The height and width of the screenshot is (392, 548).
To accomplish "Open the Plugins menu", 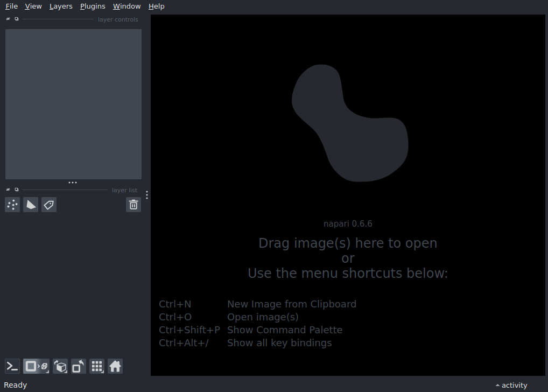I will point(93,6).
